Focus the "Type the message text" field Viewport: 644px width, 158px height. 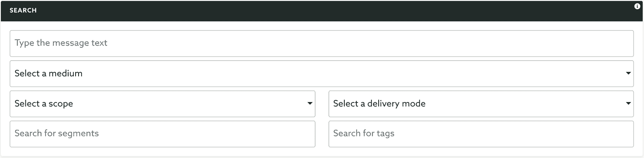(x=322, y=43)
